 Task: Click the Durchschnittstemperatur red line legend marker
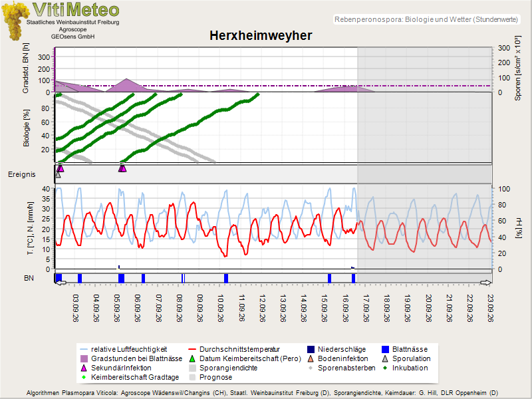pyautogui.click(x=192, y=349)
